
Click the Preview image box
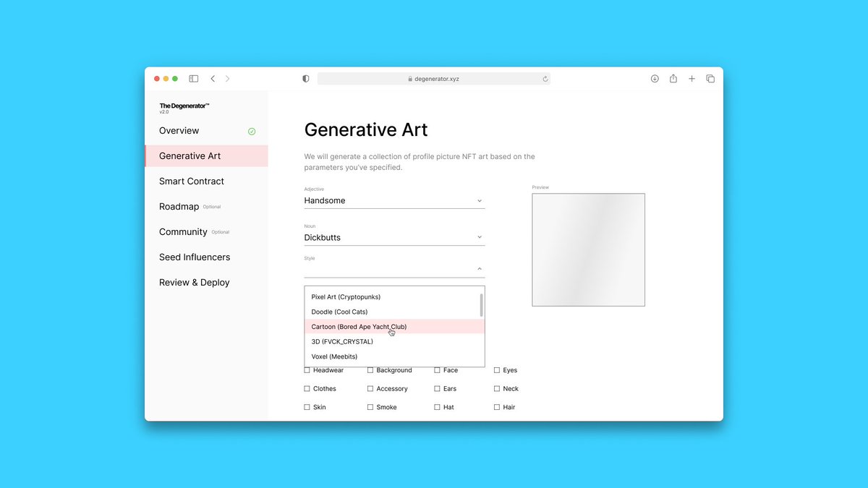coord(589,249)
